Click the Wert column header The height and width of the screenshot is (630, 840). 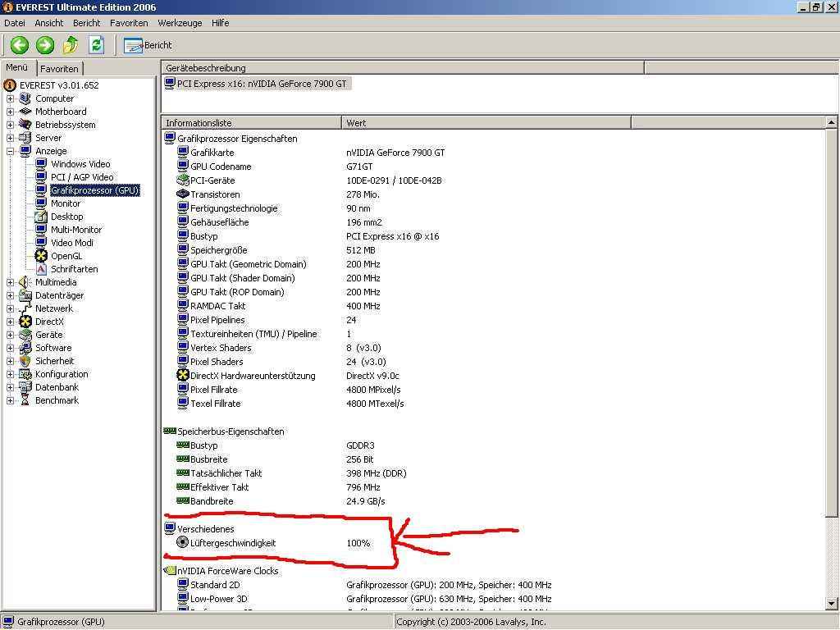click(486, 123)
